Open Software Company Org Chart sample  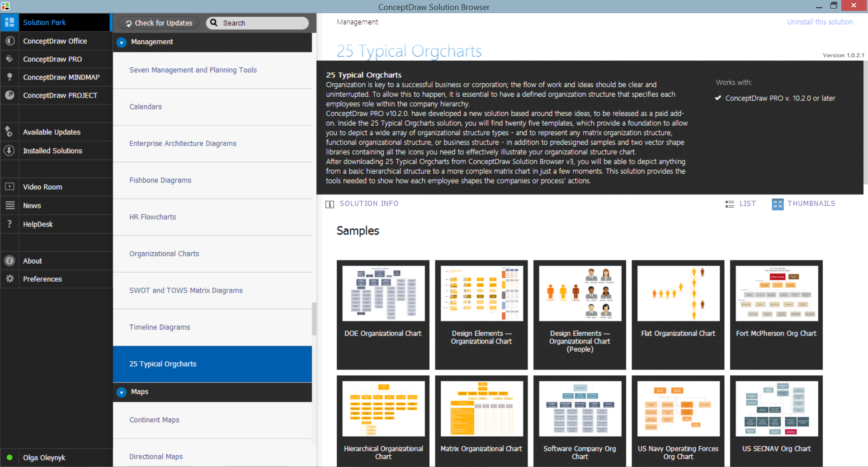pos(580,421)
